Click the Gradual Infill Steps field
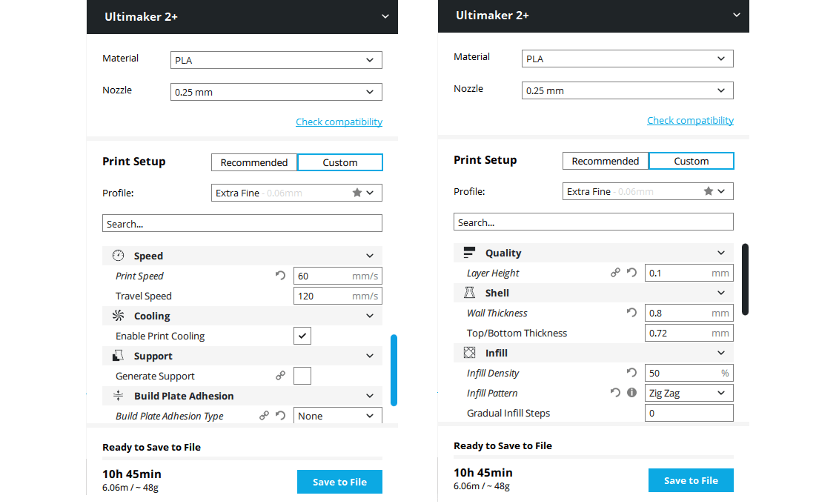Screen dimensions: 839x504 (689, 413)
